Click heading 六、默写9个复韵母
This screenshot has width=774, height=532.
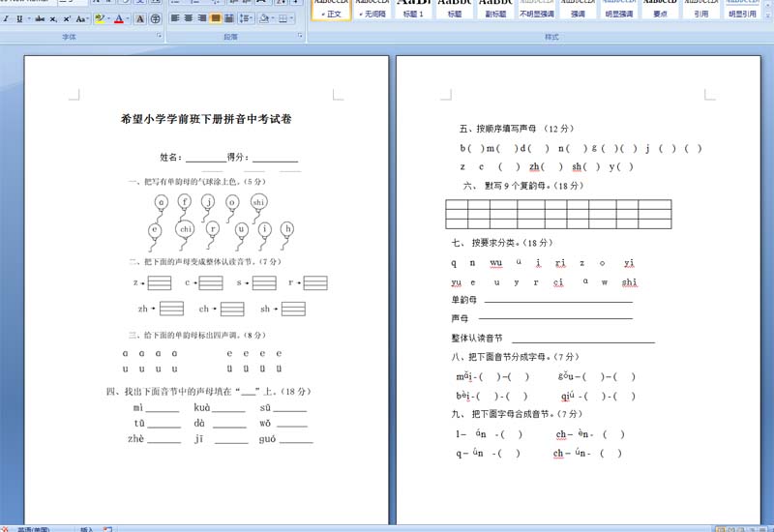523,186
